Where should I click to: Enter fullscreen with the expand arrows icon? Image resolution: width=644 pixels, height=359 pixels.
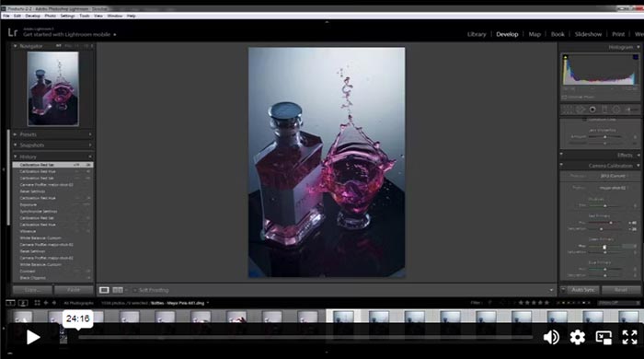pos(629,337)
